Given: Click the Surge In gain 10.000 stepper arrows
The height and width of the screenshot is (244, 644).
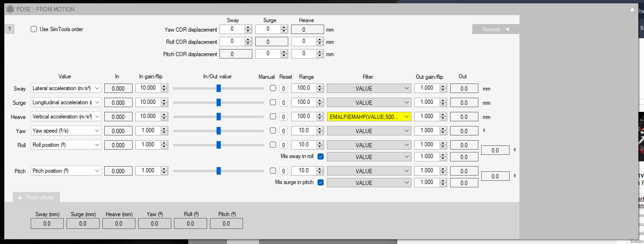Looking at the screenshot, I should point(164,102).
